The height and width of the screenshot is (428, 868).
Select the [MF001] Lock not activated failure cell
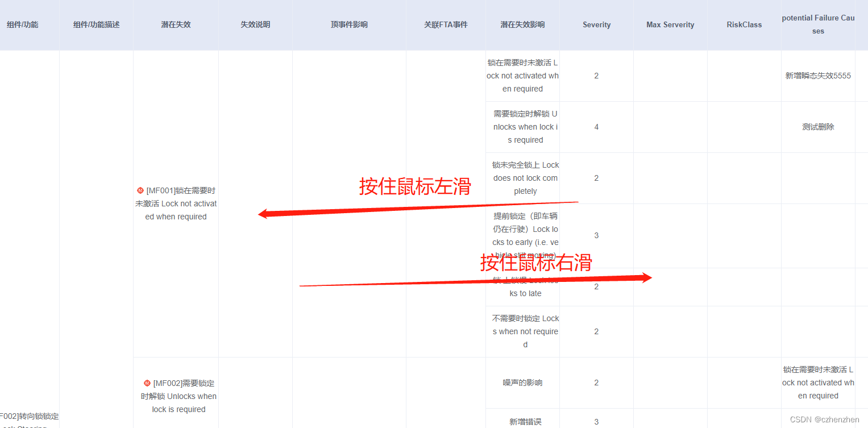[x=176, y=203]
